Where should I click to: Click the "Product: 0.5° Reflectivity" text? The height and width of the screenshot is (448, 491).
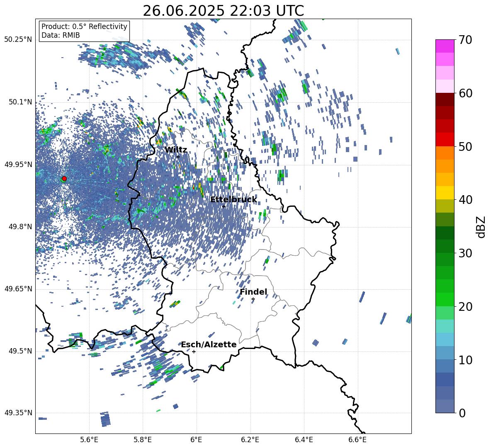(x=84, y=26)
